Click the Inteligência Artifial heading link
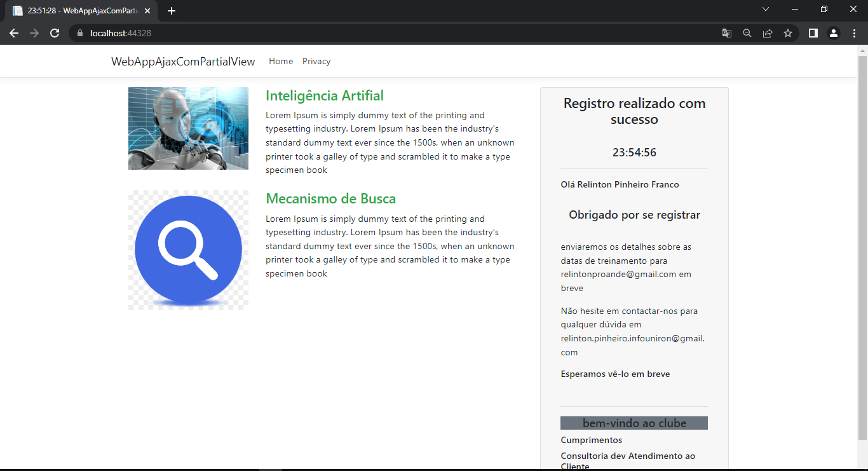 tap(324, 95)
